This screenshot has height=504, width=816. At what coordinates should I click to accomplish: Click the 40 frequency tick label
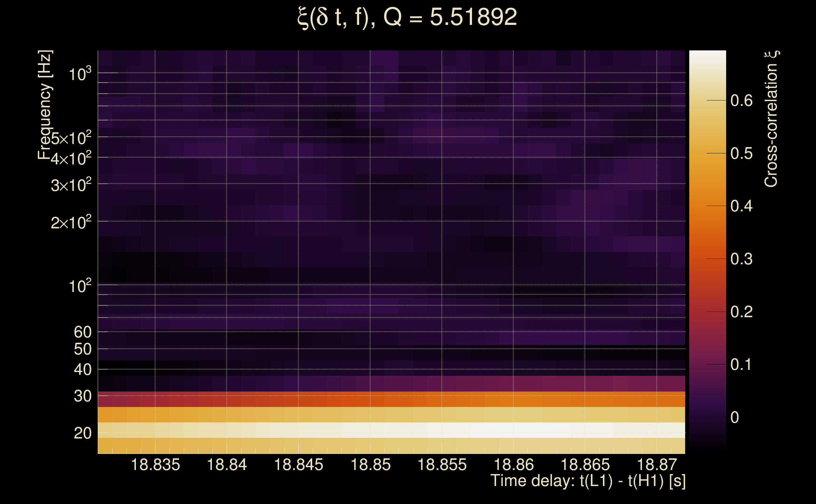[x=82, y=369]
